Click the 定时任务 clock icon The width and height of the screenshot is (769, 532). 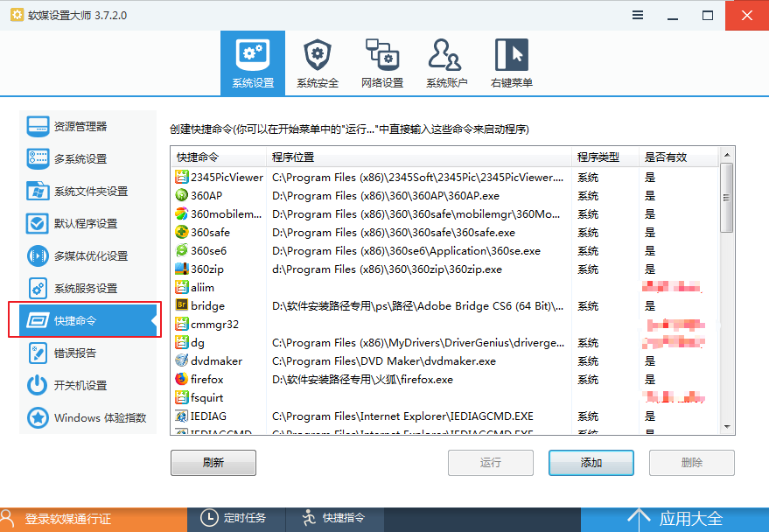(209, 518)
